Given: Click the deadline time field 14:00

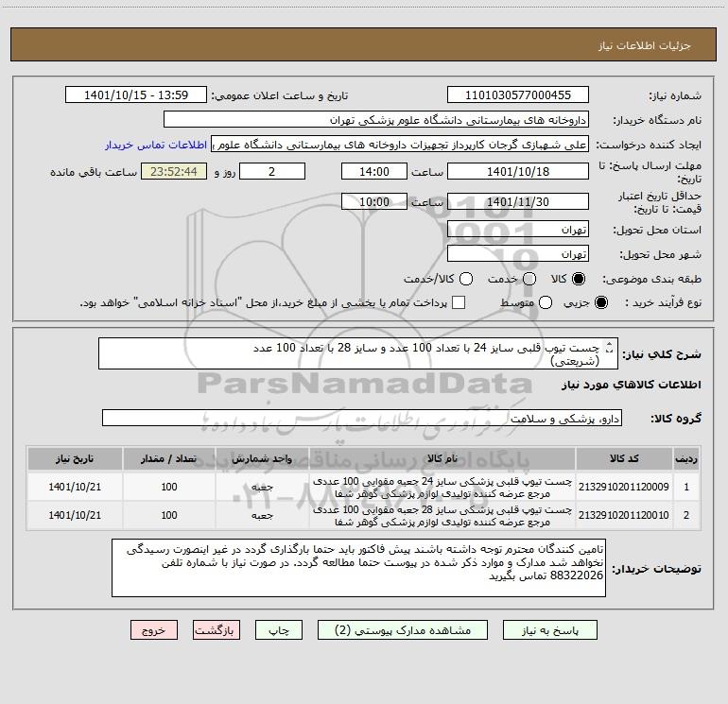Looking at the screenshot, I should point(374,172).
